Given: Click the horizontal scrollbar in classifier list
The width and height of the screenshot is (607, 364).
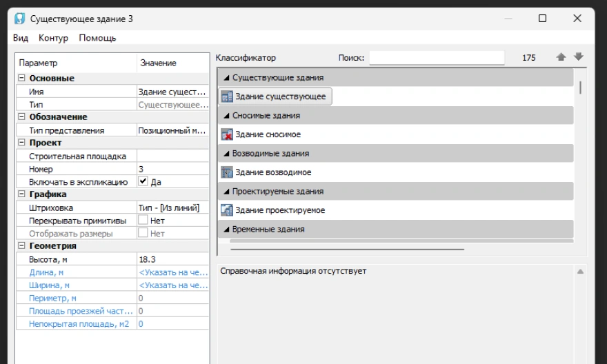Looking at the screenshot, I should coord(347,250).
